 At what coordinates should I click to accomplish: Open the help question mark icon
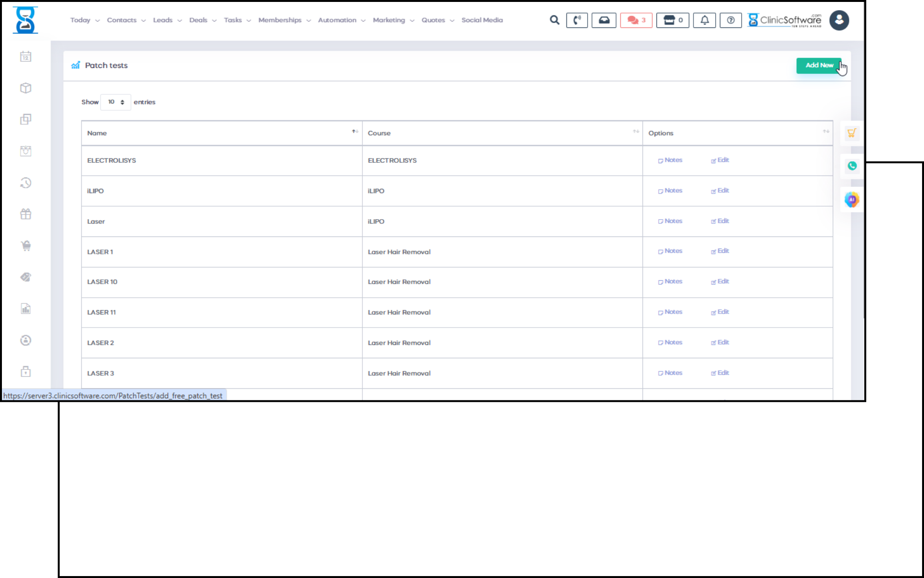[x=730, y=20]
